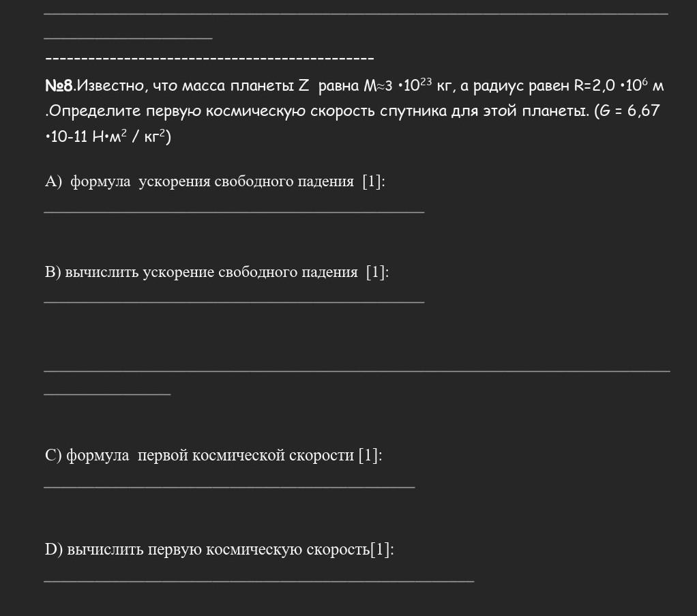
Task: Click the text 'A) формула ускорения свободного падения'
Action: click(x=199, y=181)
